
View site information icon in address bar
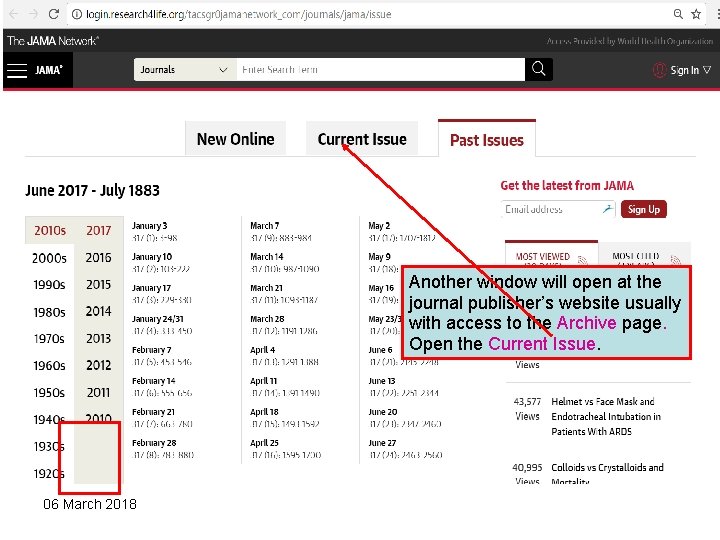[x=77, y=14]
